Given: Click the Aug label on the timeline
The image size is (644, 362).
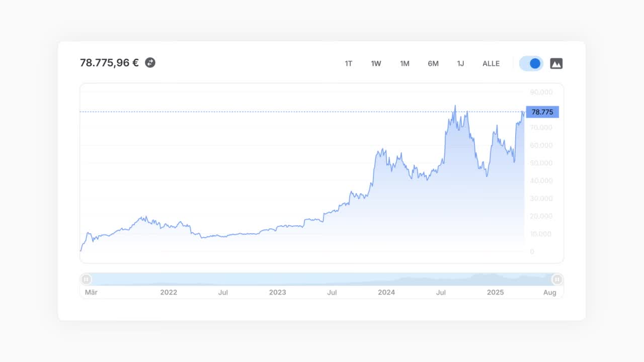Looking at the screenshot, I should point(550,293).
